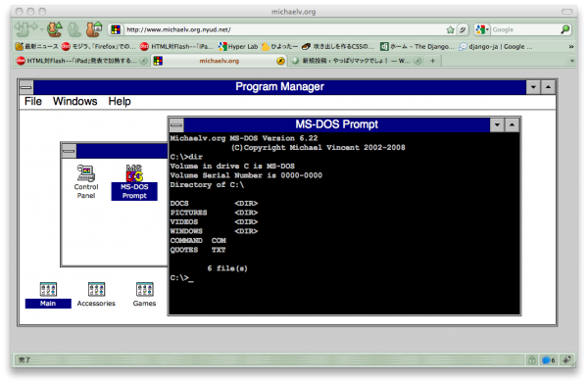Screen dimensions: 588x384
Task: Close the michaelv.org tab
Action: click(280, 61)
